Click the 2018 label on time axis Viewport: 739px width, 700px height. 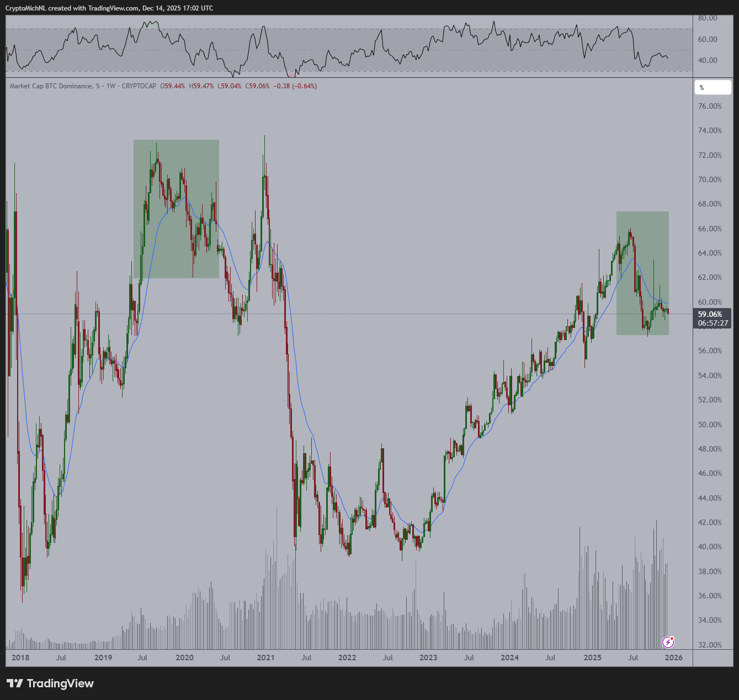click(20, 657)
